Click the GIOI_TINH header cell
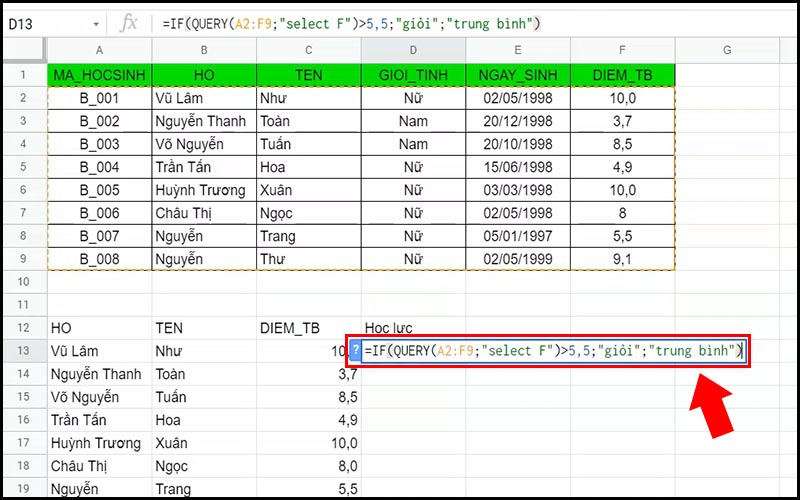The height and width of the screenshot is (500, 800). [413, 75]
